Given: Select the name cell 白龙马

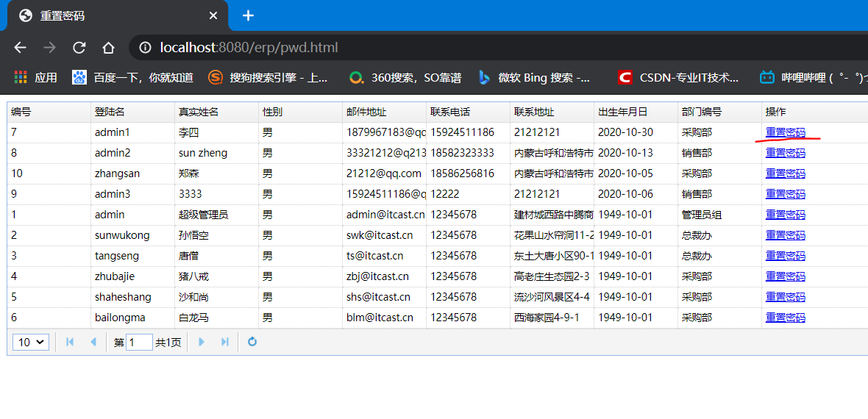Looking at the screenshot, I should (216, 318).
